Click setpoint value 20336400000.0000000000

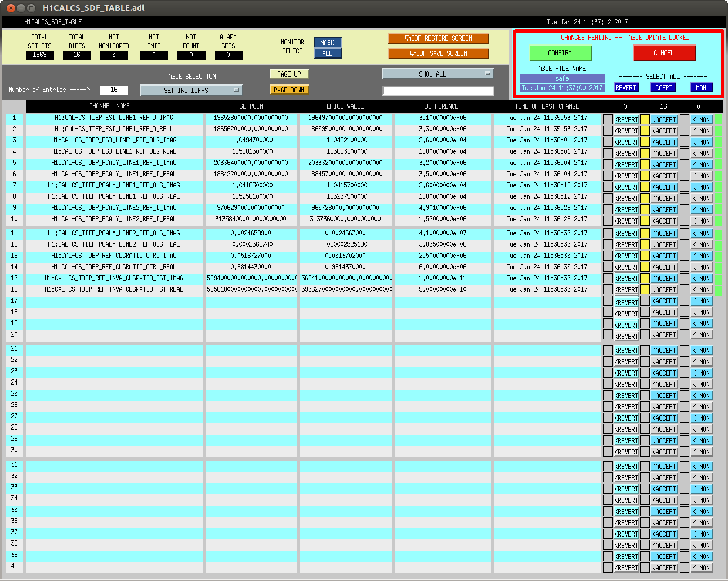pos(251,163)
